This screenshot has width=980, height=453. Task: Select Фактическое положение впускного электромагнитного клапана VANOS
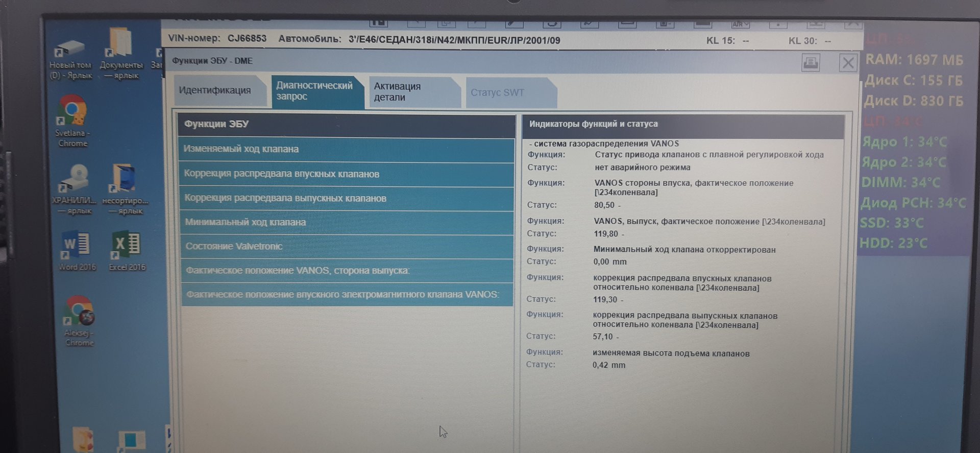(x=347, y=295)
